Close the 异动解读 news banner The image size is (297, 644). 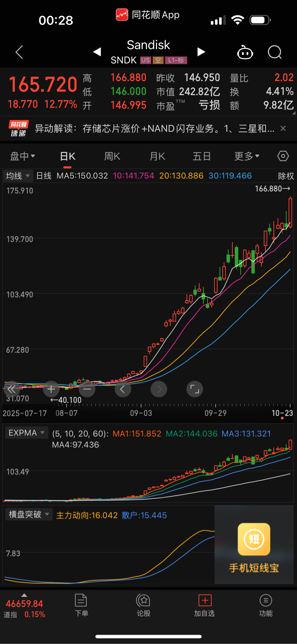tap(283, 128)
